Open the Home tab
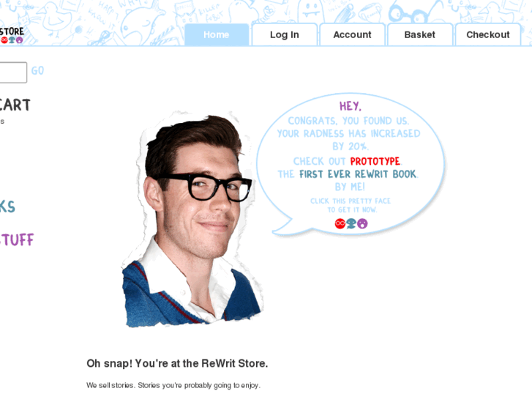Viewport: 532px width, 399px height. [217, 34]
